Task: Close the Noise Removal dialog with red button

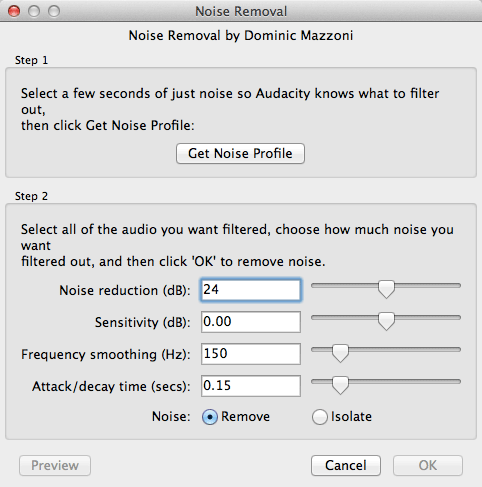Action: pyautogui.click(x=14, y=11)
